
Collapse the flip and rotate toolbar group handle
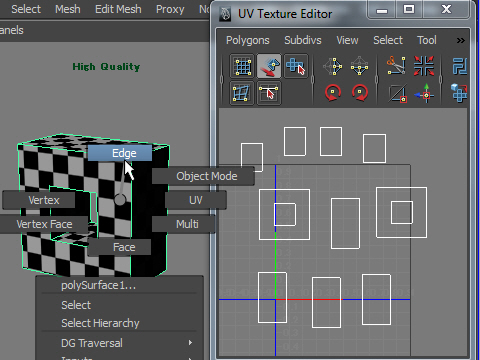click(312, 80)
